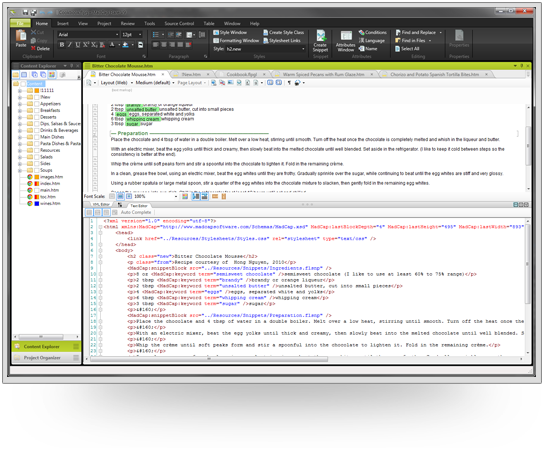Image resolution: width=544 pixels, height=450 pixels.
Task: Click the Cut scissors icon
Action: click(x=34, y=32)
